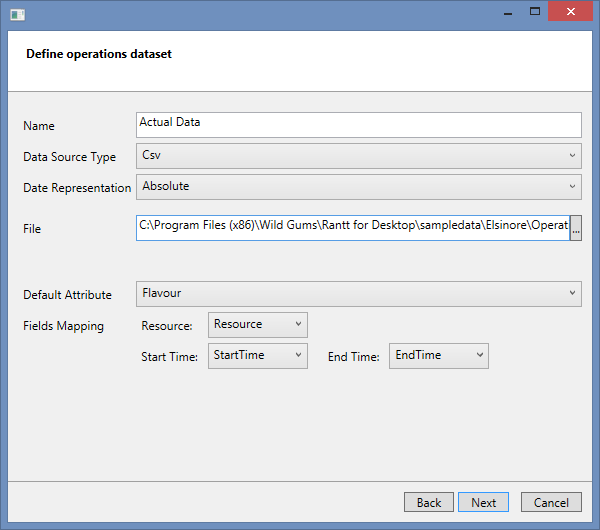The width and height of the screenshot is (600, 530).
Task: Open the Start Time mapping dropdown
Action: point(258,356)
